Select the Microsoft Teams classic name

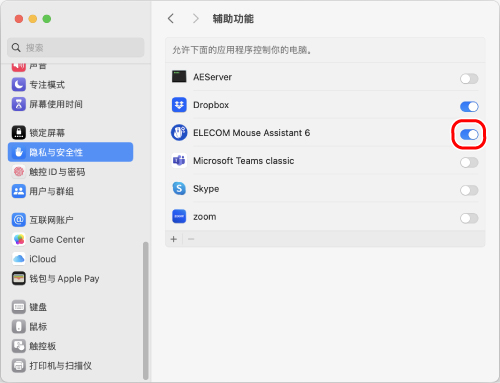tap(244, 161)
